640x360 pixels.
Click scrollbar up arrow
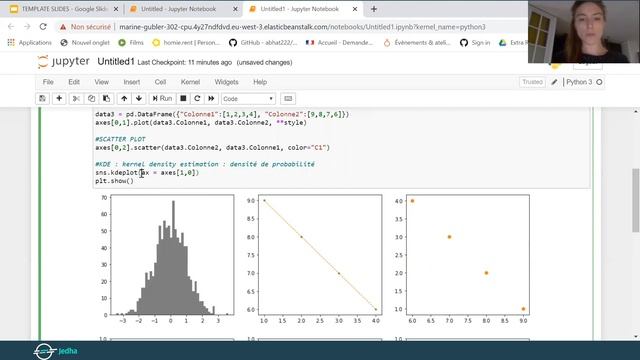636,111
